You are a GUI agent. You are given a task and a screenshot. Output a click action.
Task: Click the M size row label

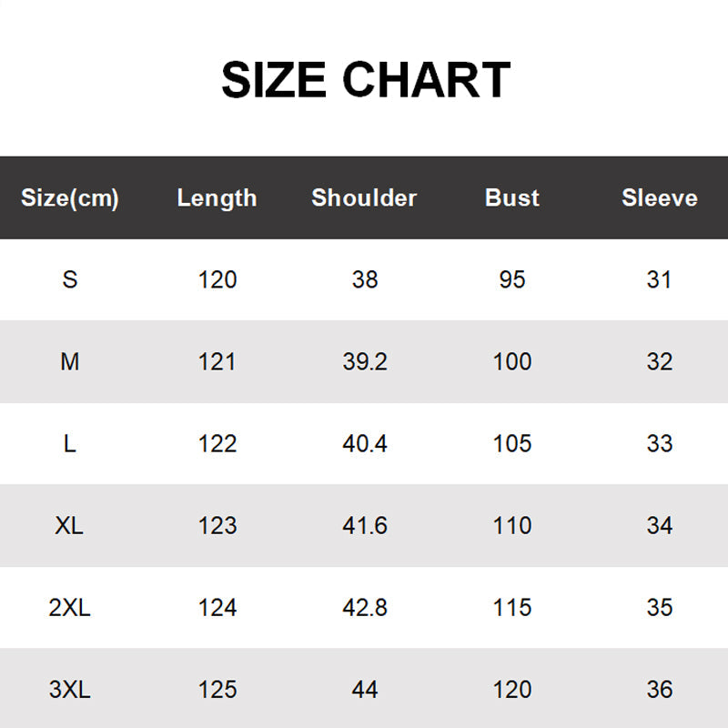point(70,361)
